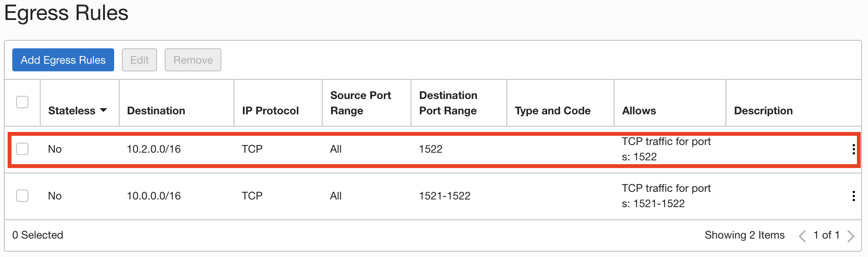Open actions menu for 10.0.0.0/16 rule
This screenshot has height=257, width=868.
(853, 196)
